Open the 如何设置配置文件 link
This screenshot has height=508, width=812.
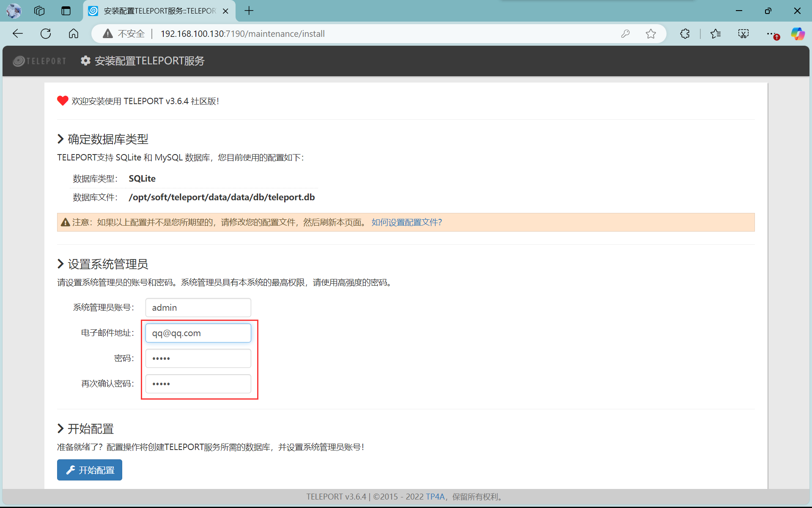point(406,222)
